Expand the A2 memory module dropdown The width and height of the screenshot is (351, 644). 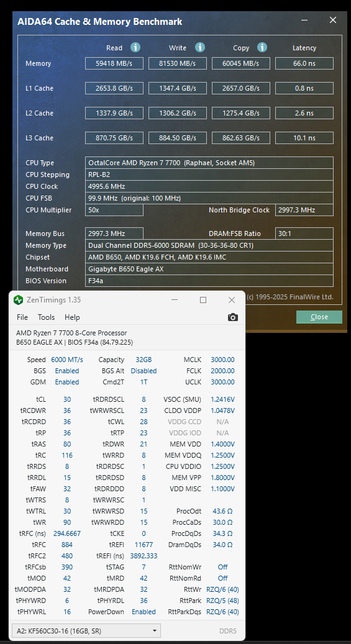coord(87,630)
